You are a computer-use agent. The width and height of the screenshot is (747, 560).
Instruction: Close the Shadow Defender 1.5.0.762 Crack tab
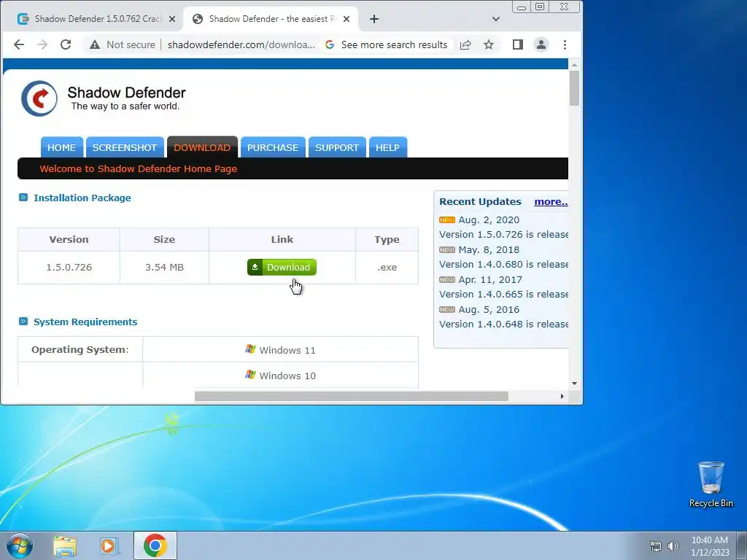tap(172, 19)
